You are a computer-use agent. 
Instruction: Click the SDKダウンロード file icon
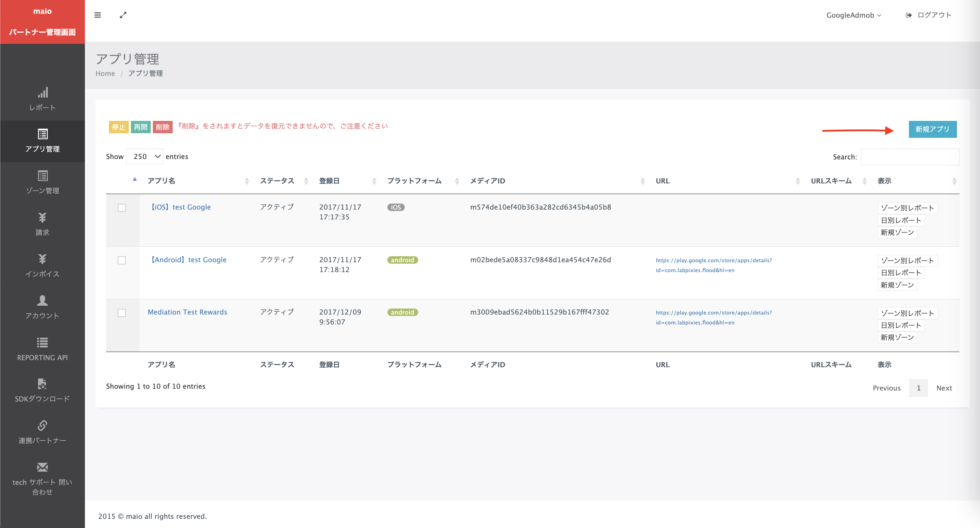coord(42,384)
